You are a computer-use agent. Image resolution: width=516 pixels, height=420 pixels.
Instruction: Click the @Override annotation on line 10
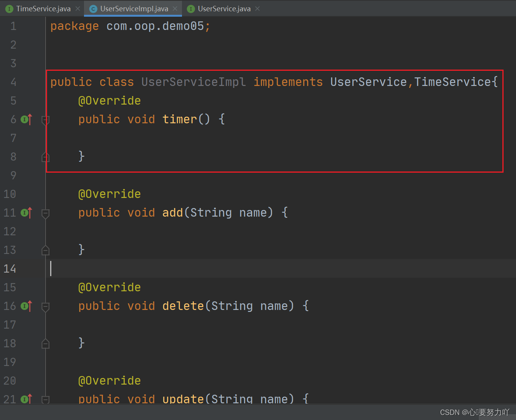(x=110, y=194)
